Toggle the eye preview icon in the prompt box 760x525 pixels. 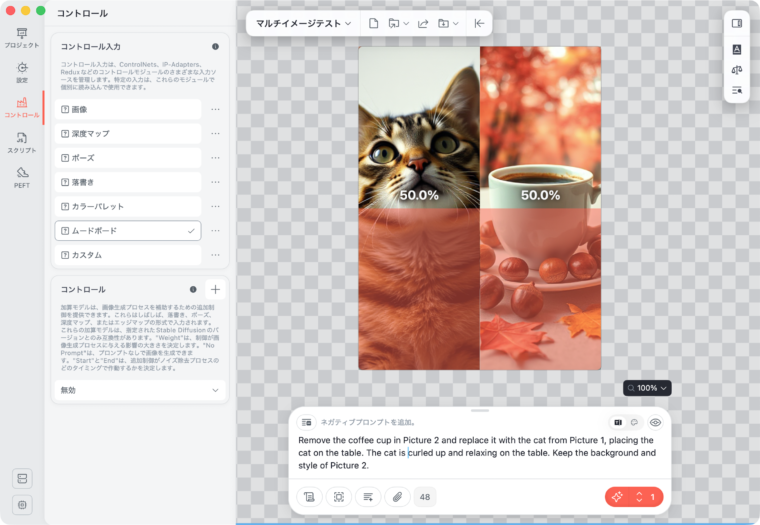656,422
